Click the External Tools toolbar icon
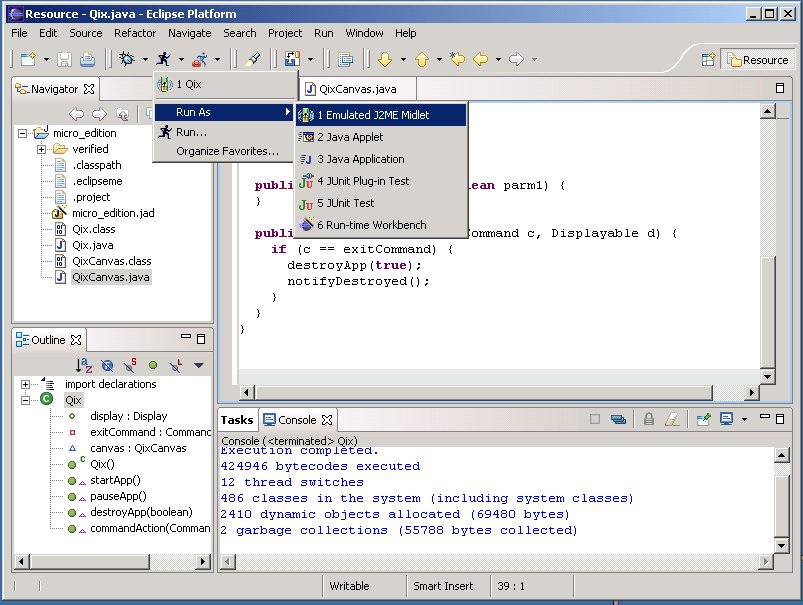Viewport: 803px width, 605px height. coord(200,59)
